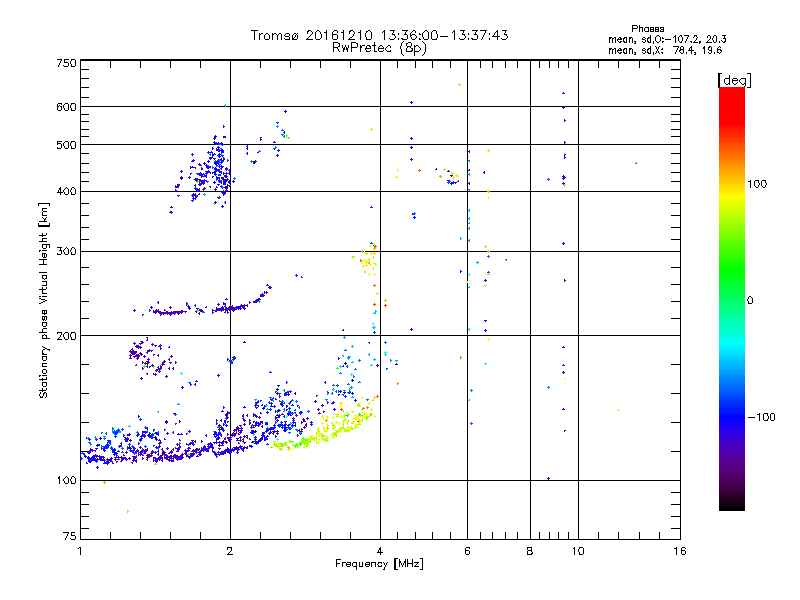Viewport: 800px width, 600px height.
Task: Click the 'mean, sd,X: 78.4, 19.6' text
Action: tap(665, 51)
